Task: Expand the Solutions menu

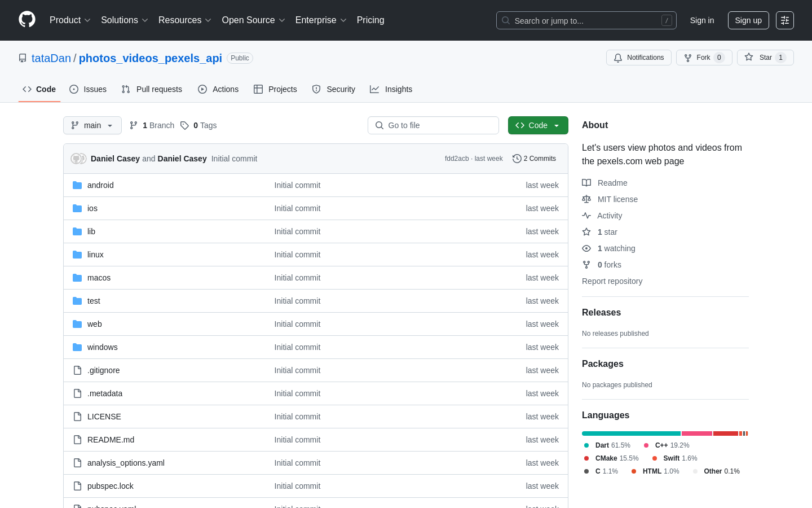Action: pyautogui.click(x=124, y=20)
